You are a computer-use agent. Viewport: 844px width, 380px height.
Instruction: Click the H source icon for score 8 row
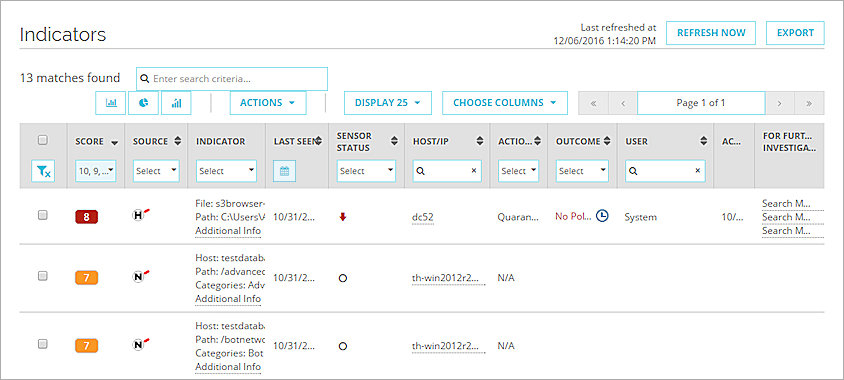(140, 215)
